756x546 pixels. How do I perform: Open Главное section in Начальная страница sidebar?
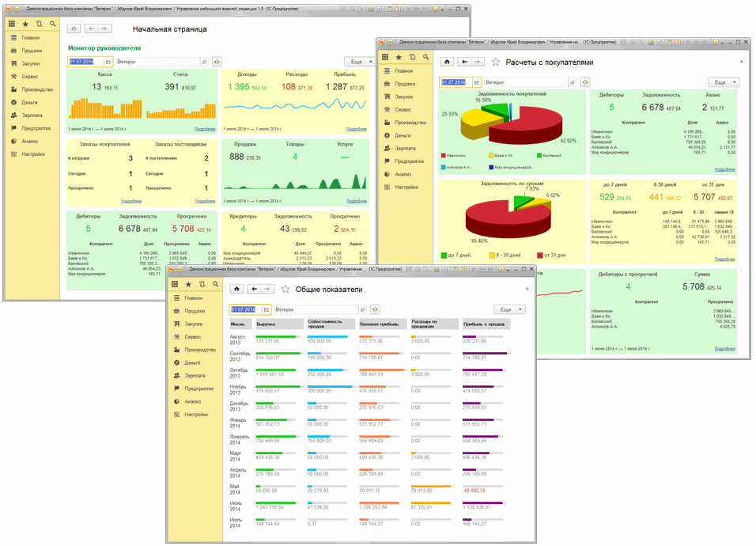[30, 38]
